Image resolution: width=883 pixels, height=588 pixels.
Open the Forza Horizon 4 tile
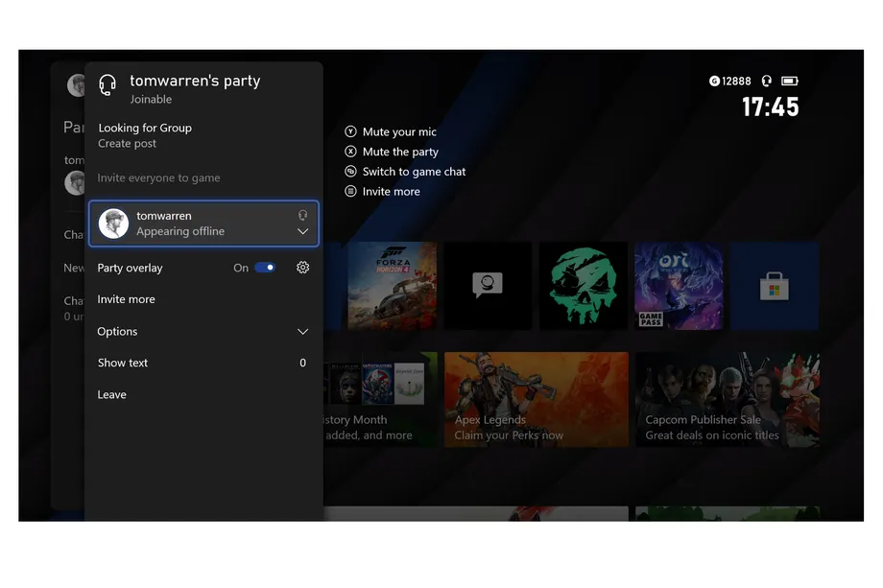[x=393, y=286]
